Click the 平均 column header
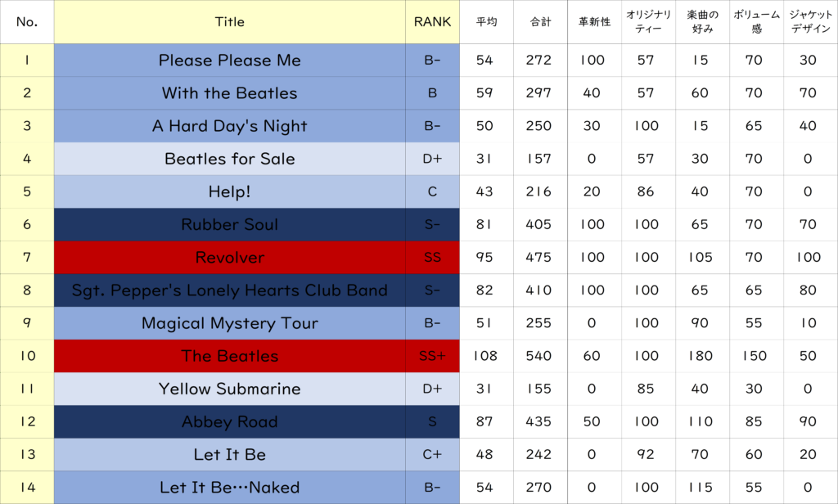838x504 pixels. [486, 22]
